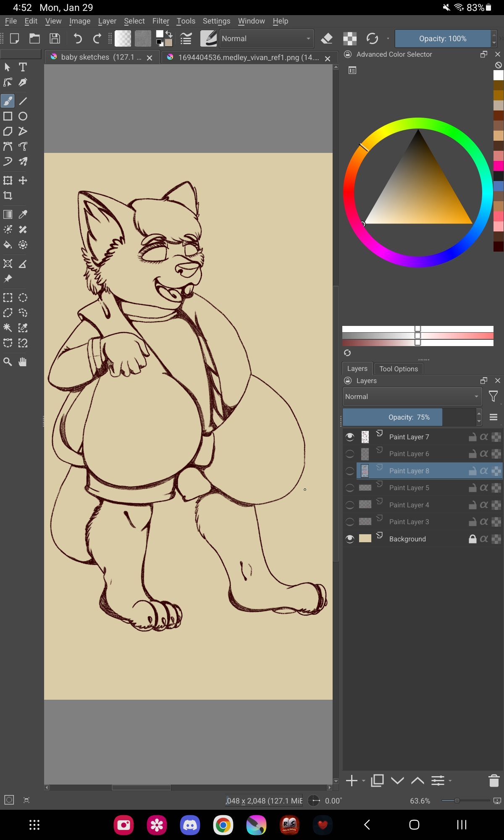Hide the Background layer visibility
Image resolution: width=504 pixels, height=840 pixels.
click(x=350, y=539)
